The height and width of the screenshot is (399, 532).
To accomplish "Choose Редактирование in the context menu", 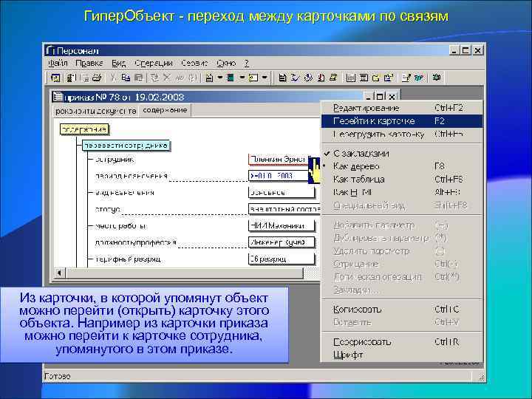I will [x=402, y=108].
